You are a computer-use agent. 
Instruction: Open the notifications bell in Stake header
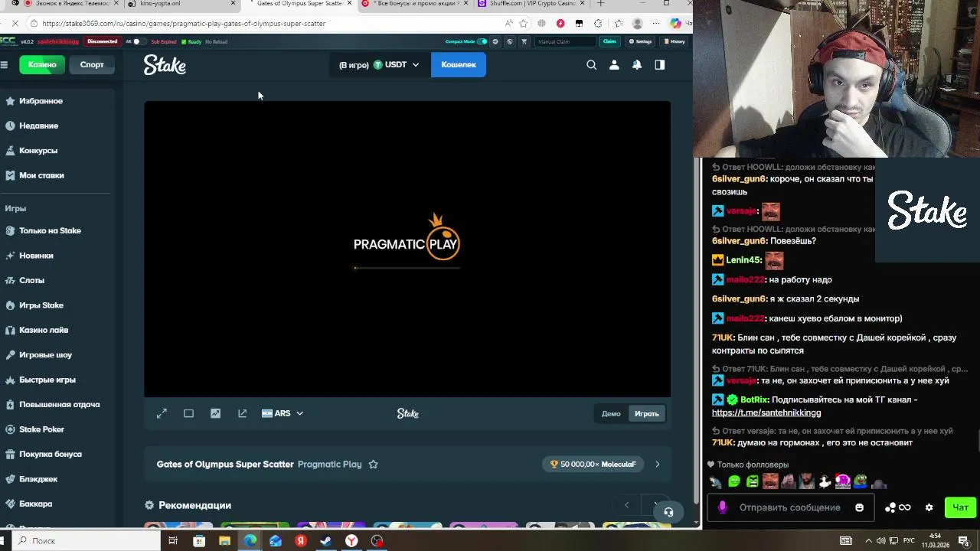(637, 65)
